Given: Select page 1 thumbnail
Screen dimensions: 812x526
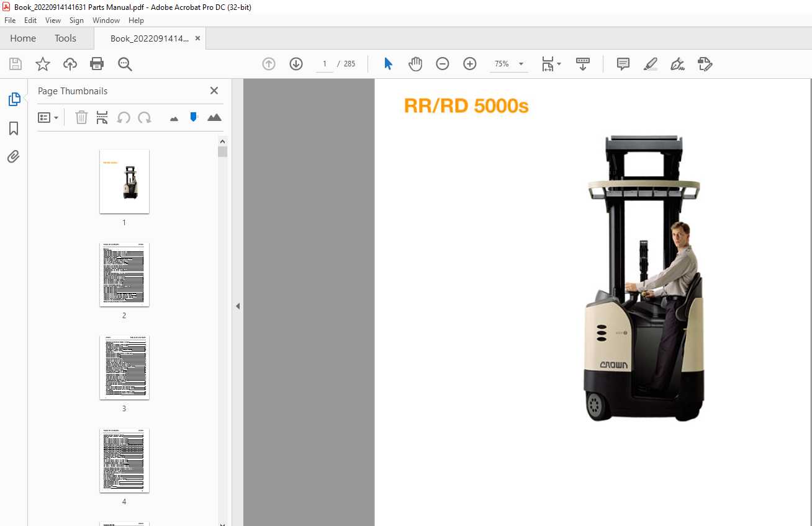Looking at the screenshot, I should [x=124, y=181].
